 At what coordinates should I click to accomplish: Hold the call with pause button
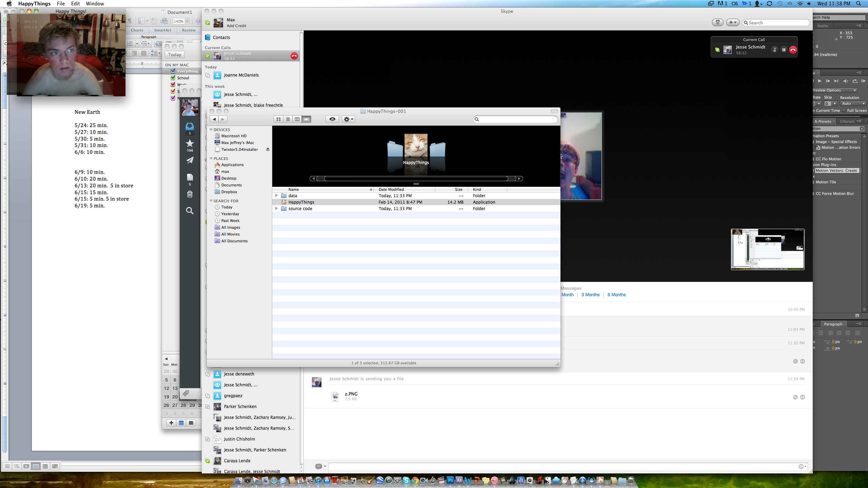[x=784, y=50]
